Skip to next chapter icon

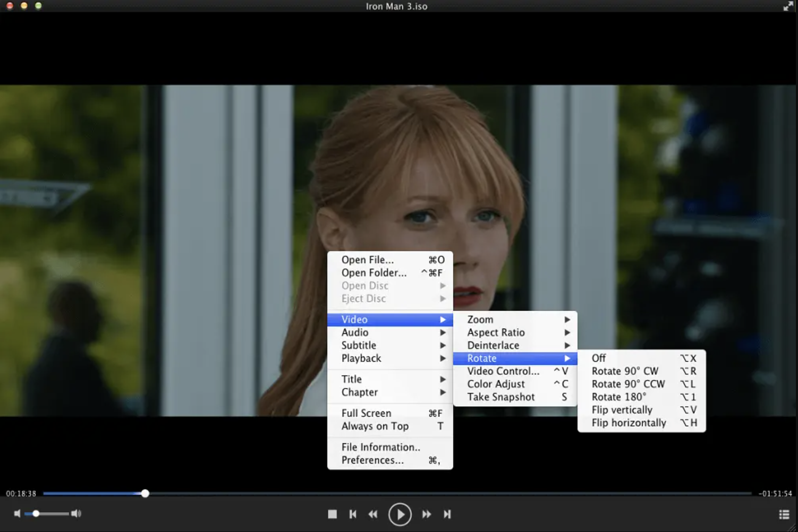(447, 514)
